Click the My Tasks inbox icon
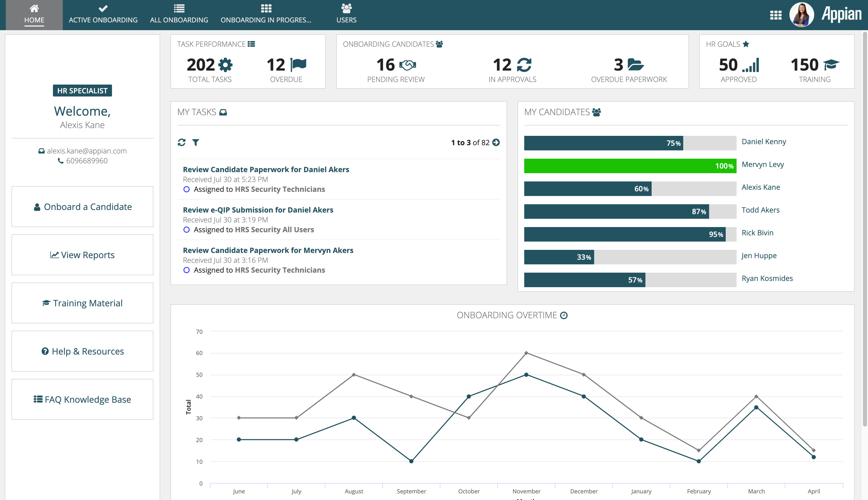 click(223, 112)
